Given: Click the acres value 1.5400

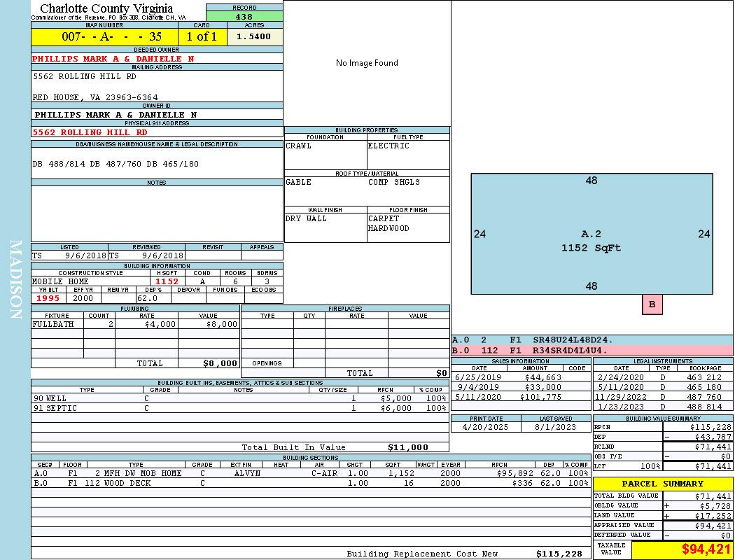Looking at the screenshot, I should [x=254, y=36].
